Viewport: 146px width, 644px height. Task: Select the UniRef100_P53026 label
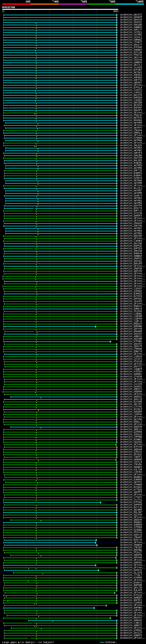tap(131, 361)
